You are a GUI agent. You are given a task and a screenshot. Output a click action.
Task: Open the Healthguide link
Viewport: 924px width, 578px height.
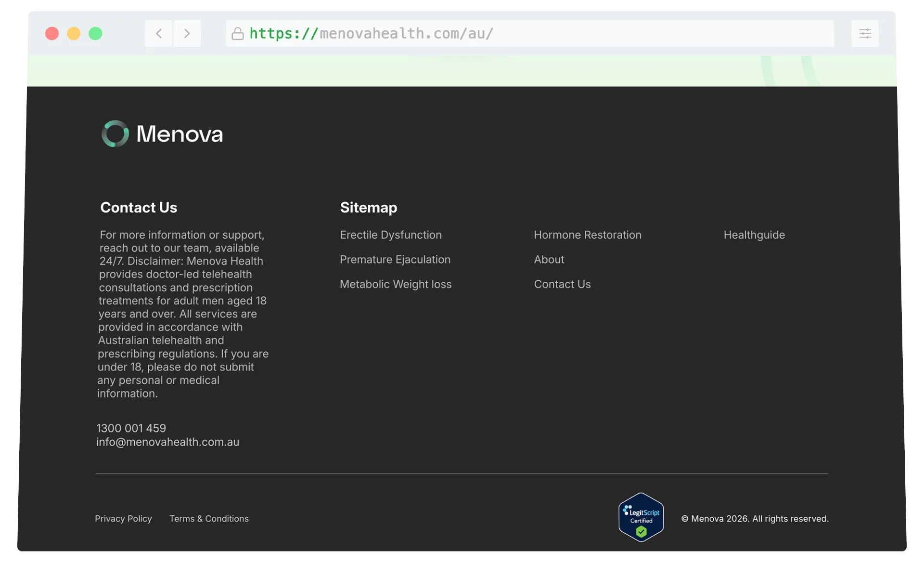point(754,235)
